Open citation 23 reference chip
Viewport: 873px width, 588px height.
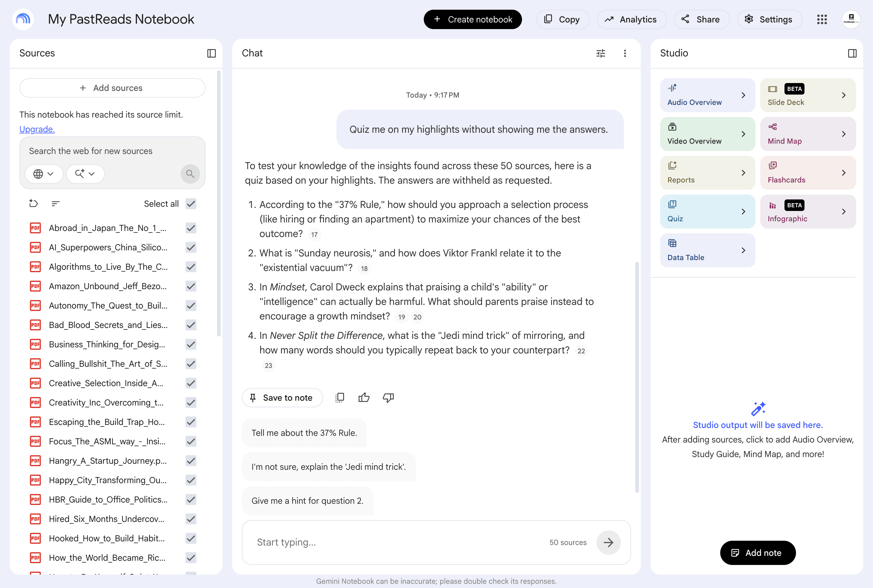pos(268,365)
